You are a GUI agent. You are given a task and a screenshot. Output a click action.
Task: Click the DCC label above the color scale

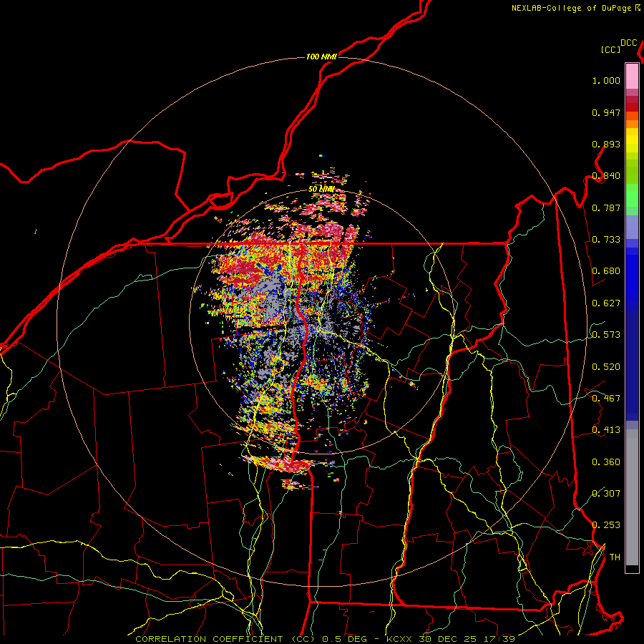coord(629,43)
